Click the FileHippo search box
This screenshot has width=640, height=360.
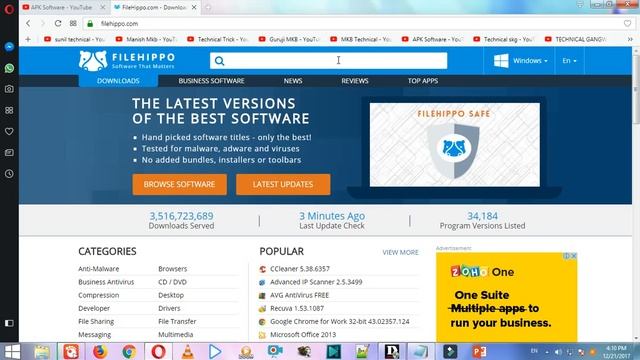[329, 61]
